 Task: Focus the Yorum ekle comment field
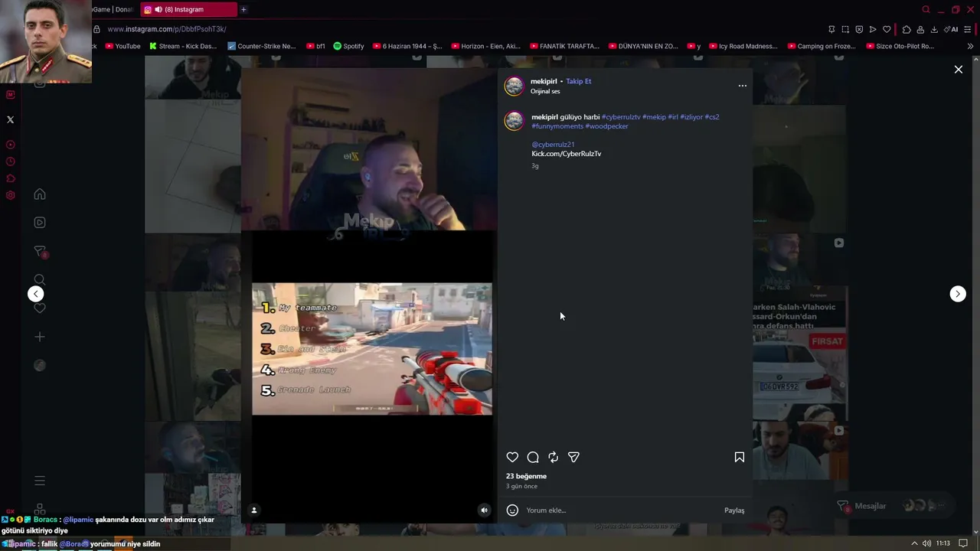pyautogui.click(x=622, y=510)
